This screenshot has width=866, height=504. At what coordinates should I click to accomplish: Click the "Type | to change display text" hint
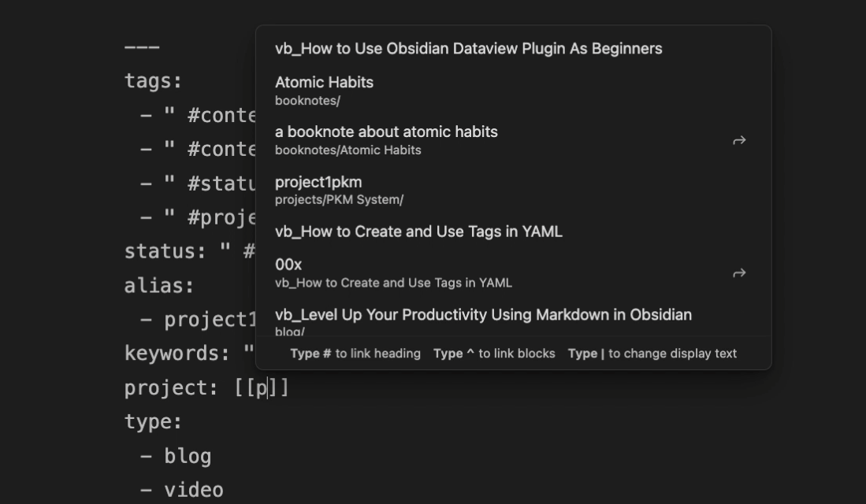[x=651, y=354]
